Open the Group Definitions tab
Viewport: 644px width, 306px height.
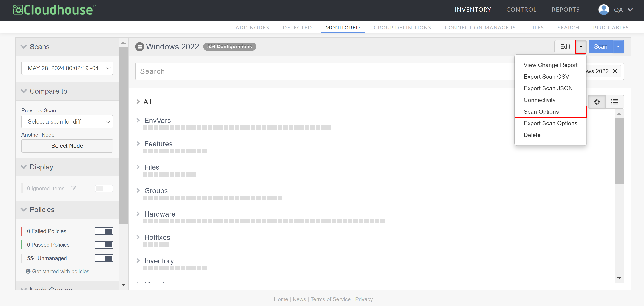point(402,28)
